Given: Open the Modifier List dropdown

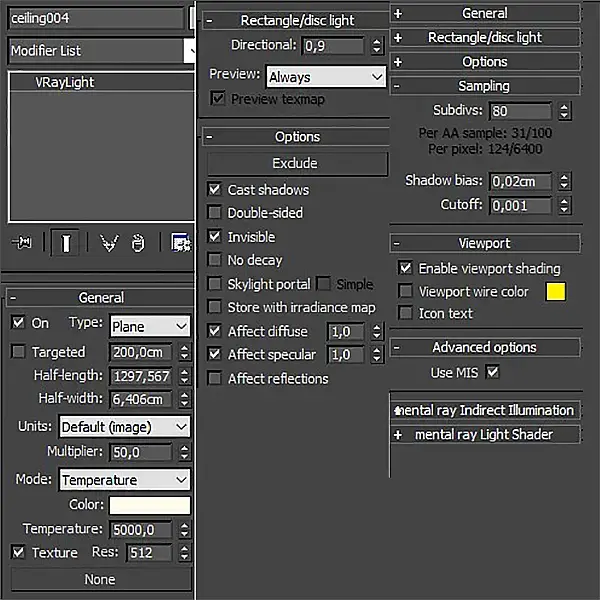Looking at the screenshot, I should tap(101, 50).
